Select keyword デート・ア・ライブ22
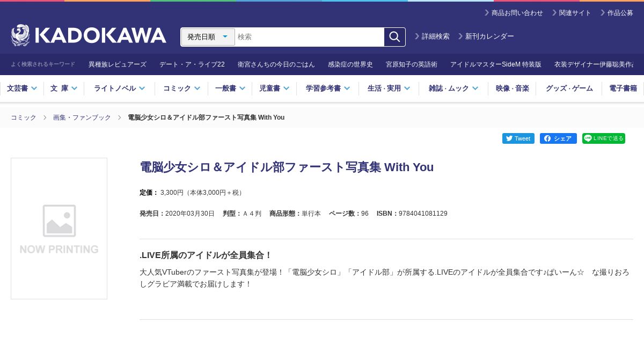This screenshot has width=644, height=338. coord(192,64)
